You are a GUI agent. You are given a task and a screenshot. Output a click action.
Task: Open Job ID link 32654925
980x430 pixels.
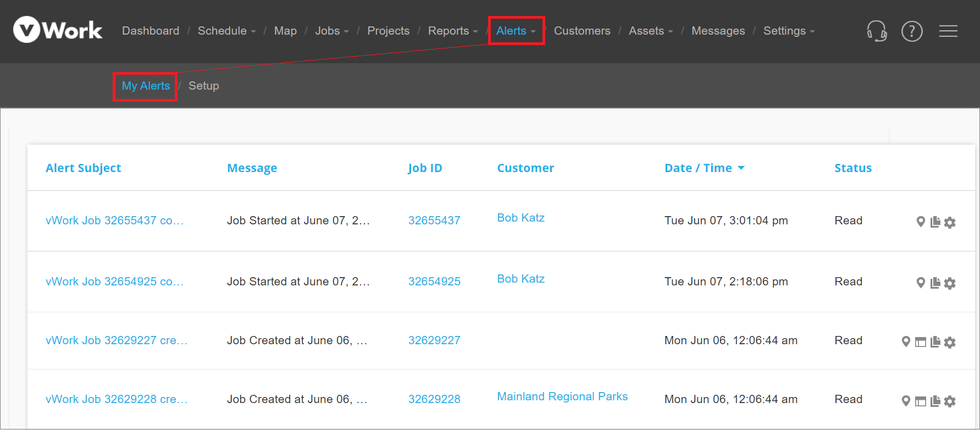(x=434, y=282)
